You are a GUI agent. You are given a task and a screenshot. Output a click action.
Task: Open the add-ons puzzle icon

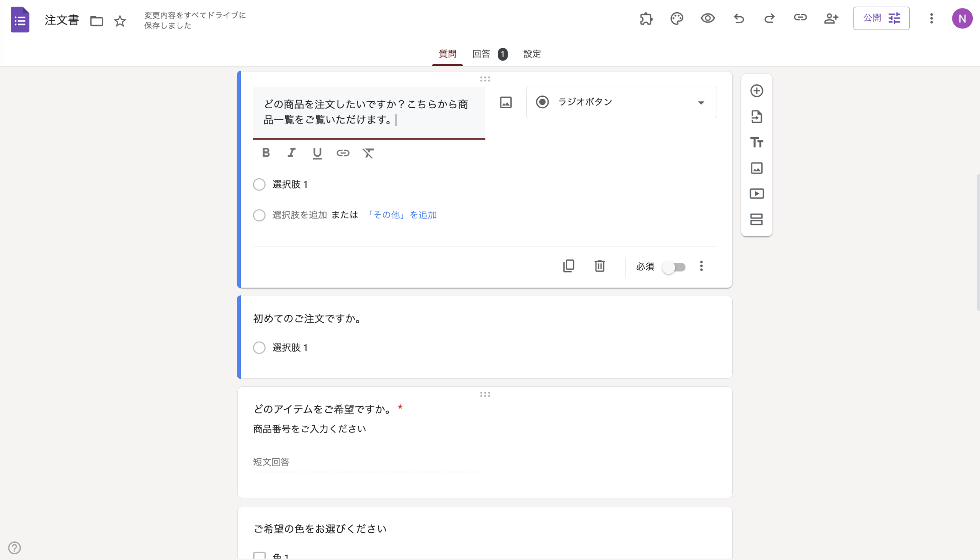point(646,18)
